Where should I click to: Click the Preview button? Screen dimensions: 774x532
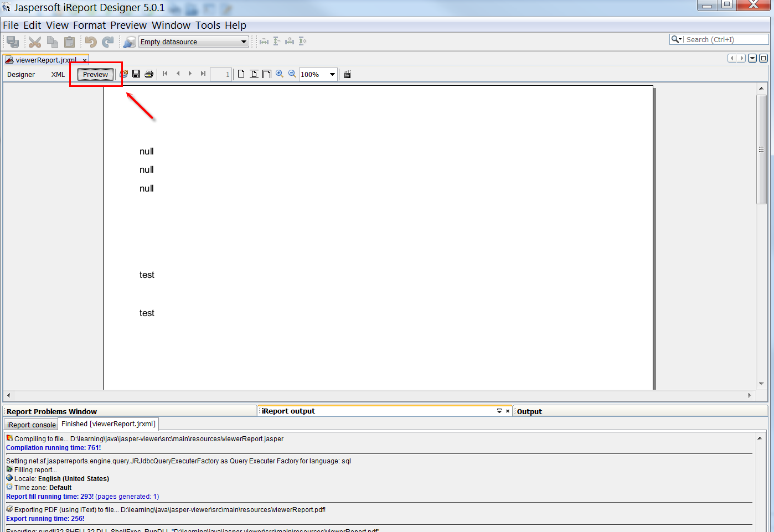(x=95, y=74)
